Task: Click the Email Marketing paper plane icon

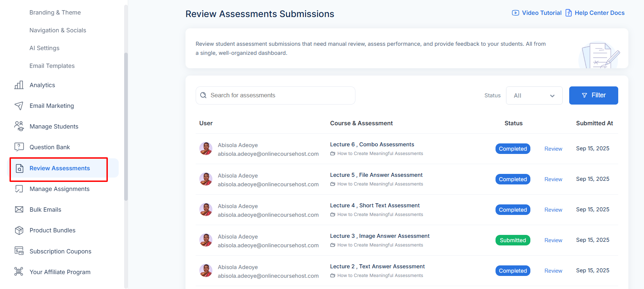Action: [19, 106]
